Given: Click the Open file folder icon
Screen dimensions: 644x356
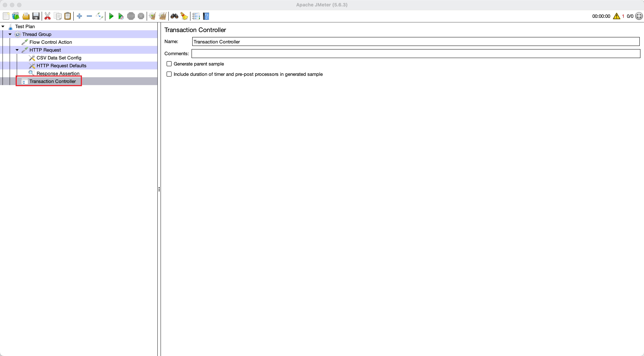Looking at the screenshot, I should [x=26, y=16].
